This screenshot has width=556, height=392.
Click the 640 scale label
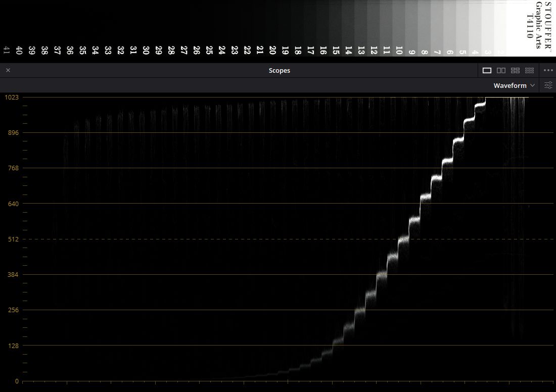(13, 204)
